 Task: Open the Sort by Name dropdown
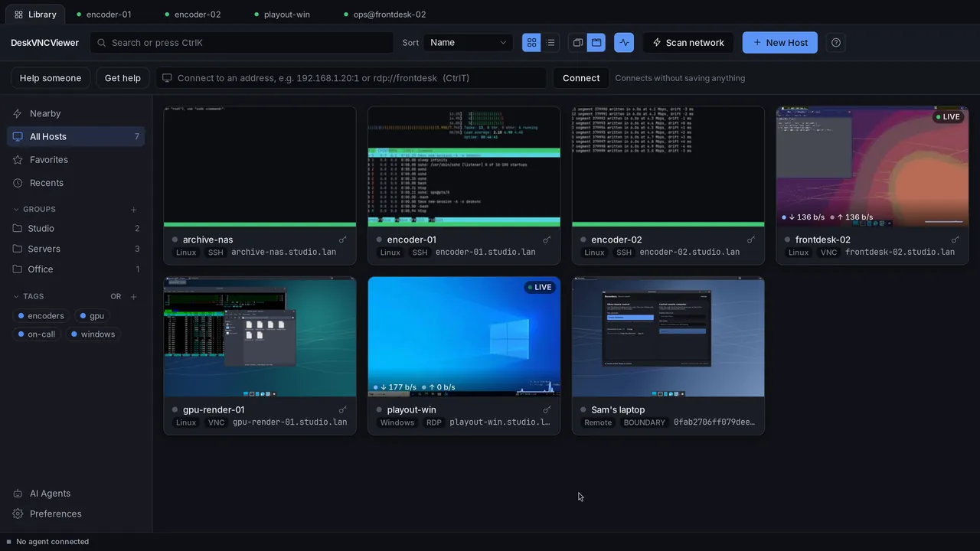468,43
